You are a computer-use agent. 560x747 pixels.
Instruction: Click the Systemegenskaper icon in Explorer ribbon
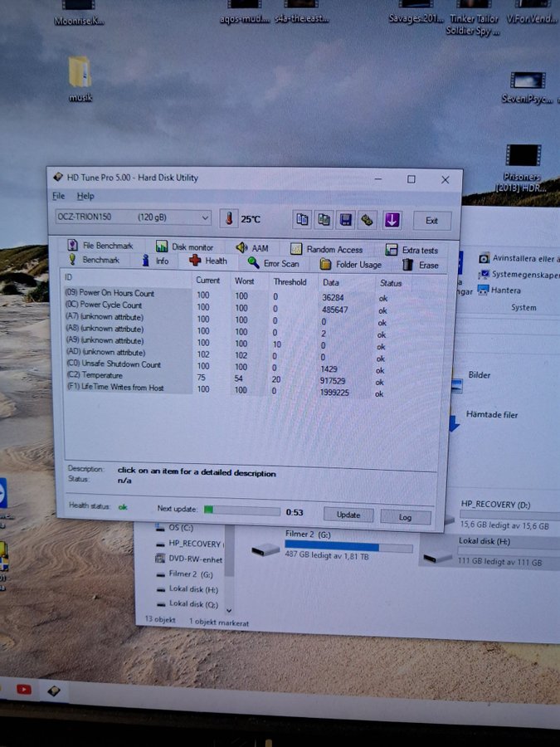[485, 275]
